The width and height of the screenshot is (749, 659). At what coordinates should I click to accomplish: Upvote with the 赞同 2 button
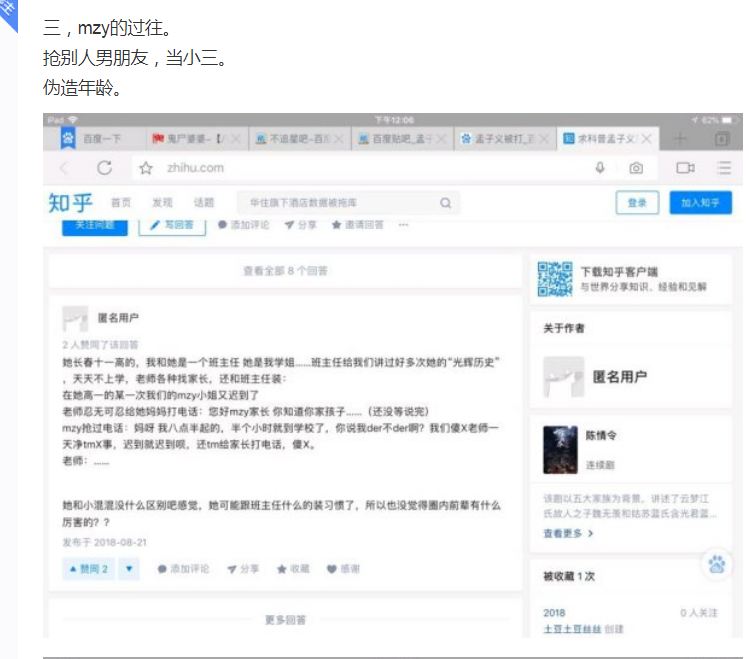[x=89, y=569]
